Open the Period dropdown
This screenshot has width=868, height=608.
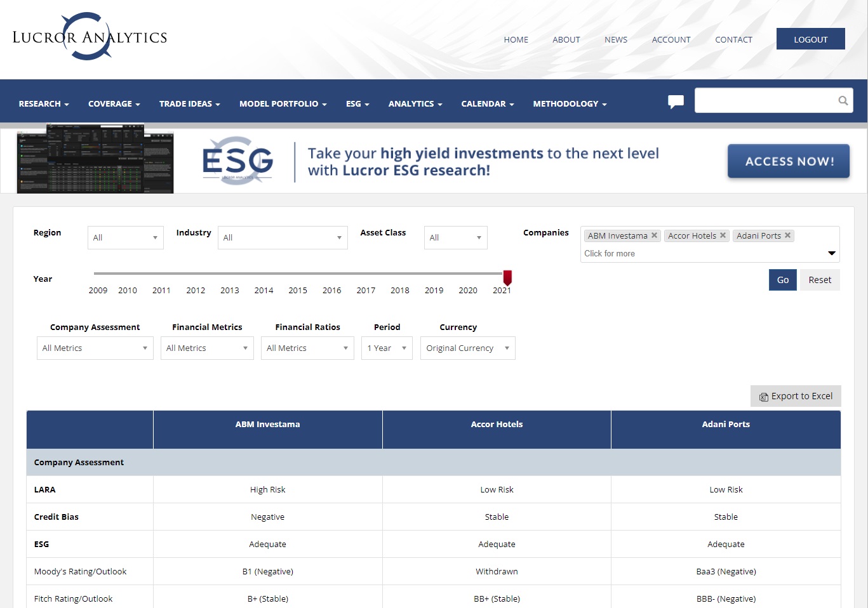[387, 348]
